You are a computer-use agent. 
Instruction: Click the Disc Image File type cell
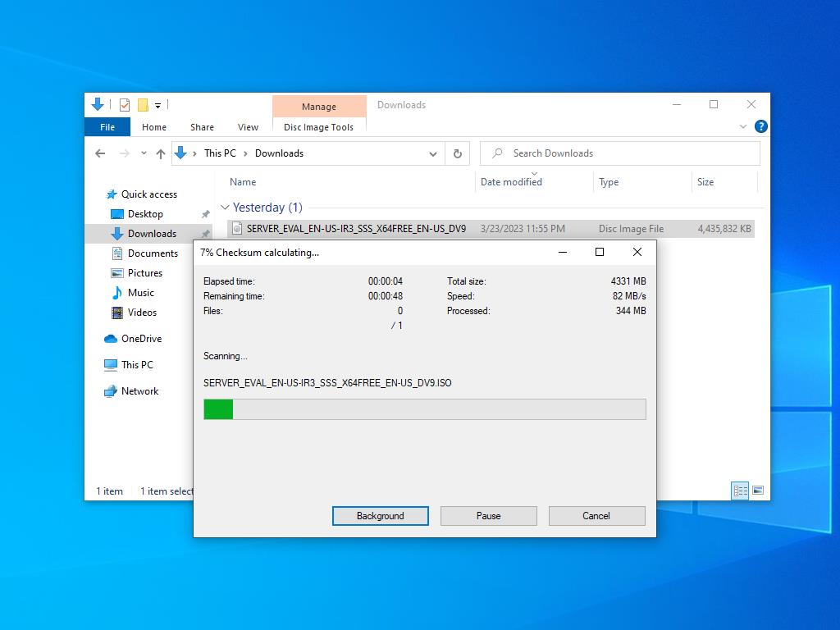(631, 229)
